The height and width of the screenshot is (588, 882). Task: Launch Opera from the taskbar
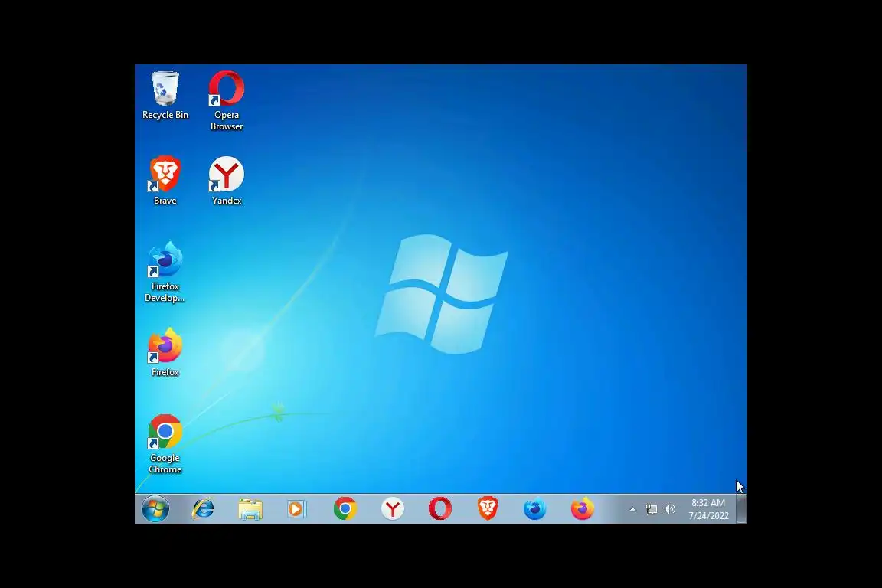[440, 509]
